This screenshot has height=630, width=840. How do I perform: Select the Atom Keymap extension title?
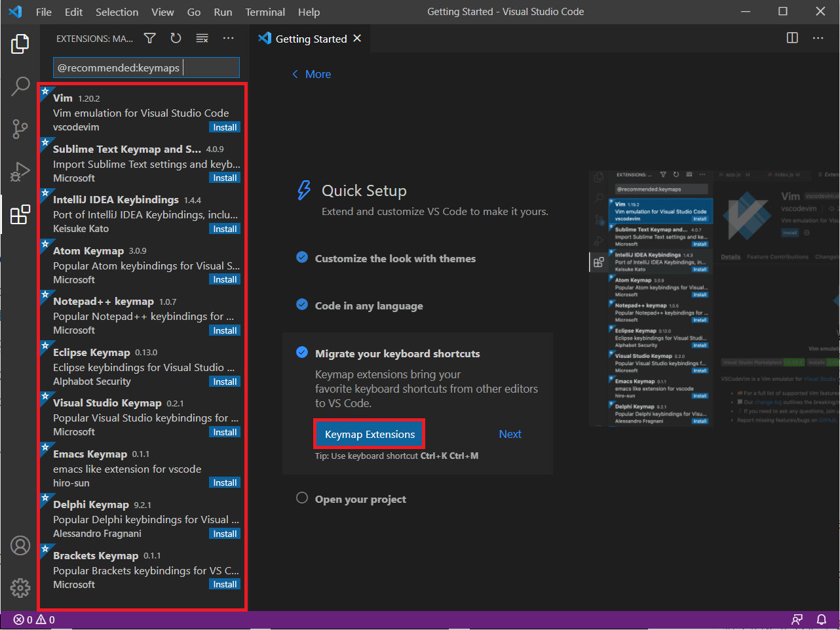[x=88, y=250]
